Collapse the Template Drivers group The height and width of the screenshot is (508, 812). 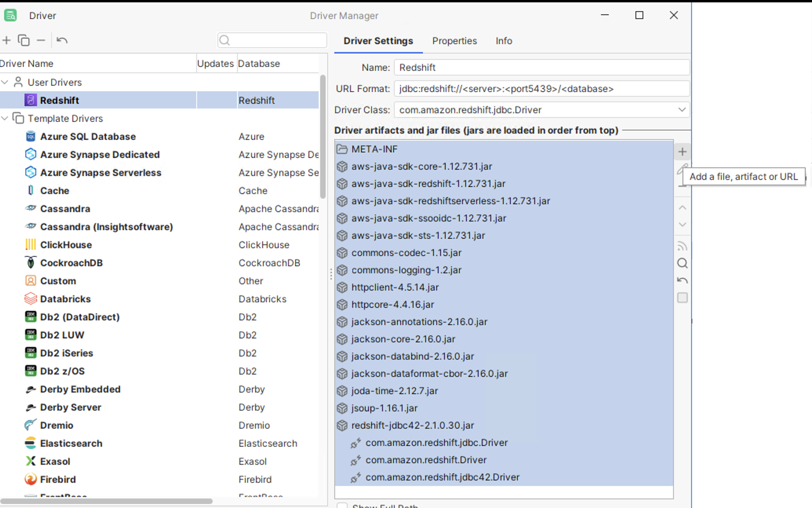(x=5, y=119)
